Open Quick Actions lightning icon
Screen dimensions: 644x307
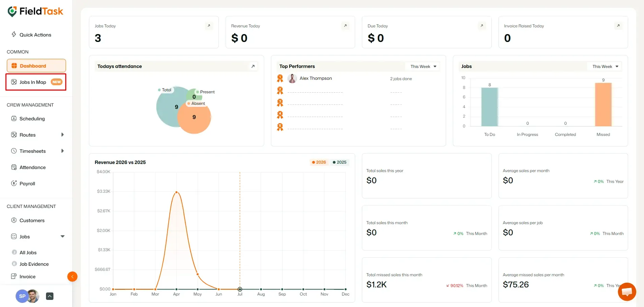coord(14,34)
